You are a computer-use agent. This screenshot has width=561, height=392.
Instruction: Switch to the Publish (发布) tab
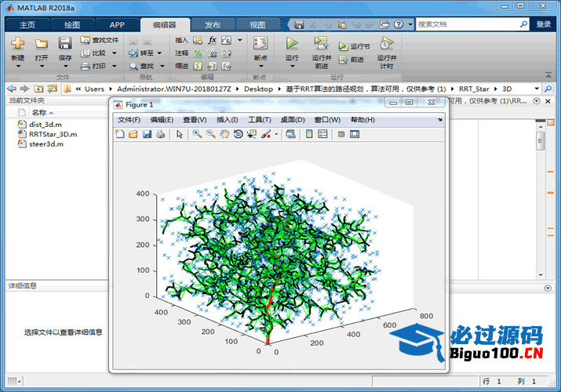(x=213, y=24)
